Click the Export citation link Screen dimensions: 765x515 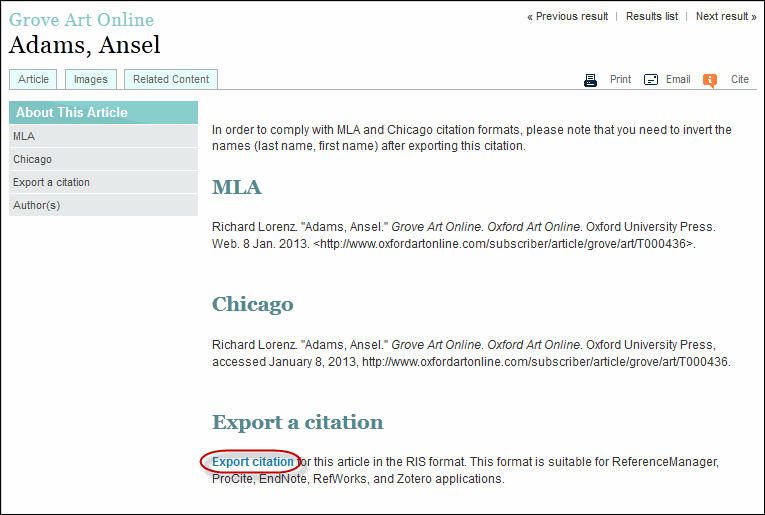coord(253,462)
